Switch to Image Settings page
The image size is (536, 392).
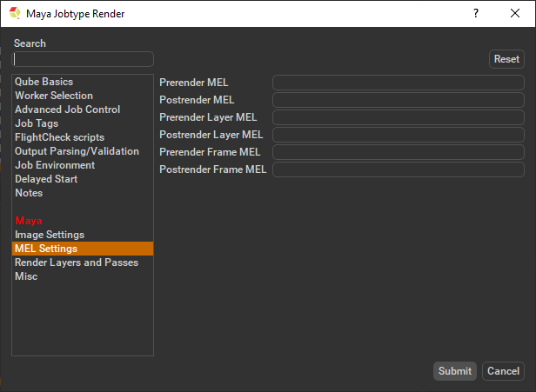[50, 235]
